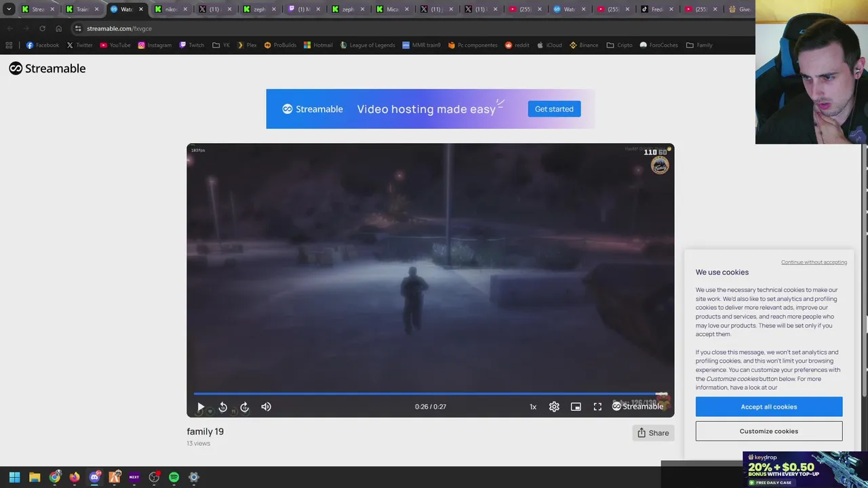
Task: Skip forward with the forward-skip icon
Action: coord(245,407)
